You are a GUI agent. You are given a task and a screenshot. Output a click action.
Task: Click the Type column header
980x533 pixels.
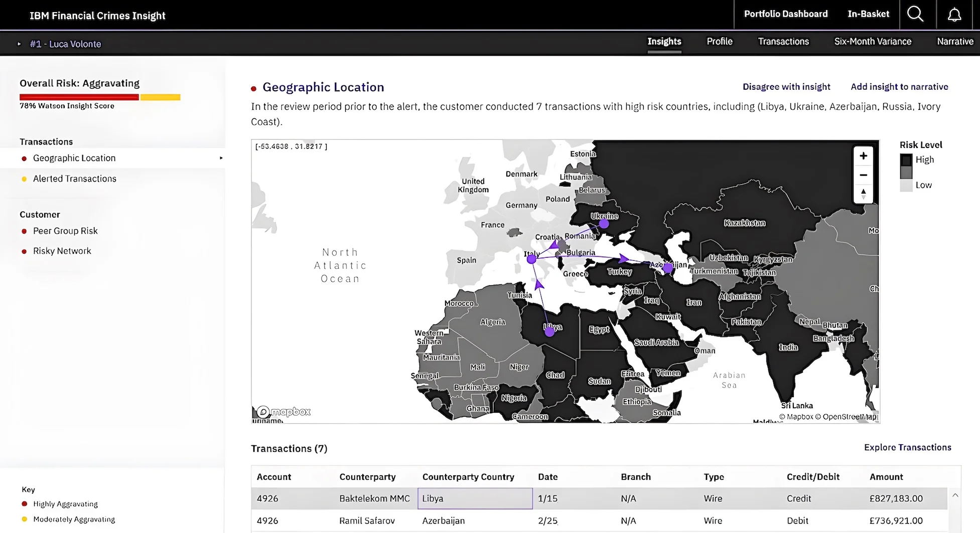click(x=714, y=477)
